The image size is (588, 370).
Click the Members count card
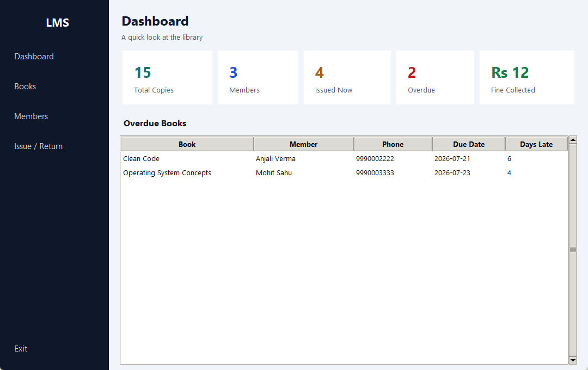(x=258, y=78)
